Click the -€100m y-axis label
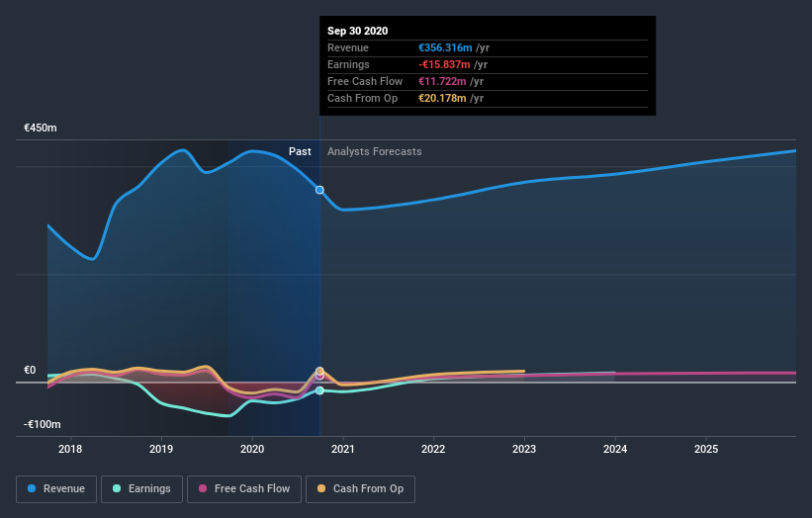Viewport: 812px width, 518px height. pyautogui.click(x=42, y=424)
